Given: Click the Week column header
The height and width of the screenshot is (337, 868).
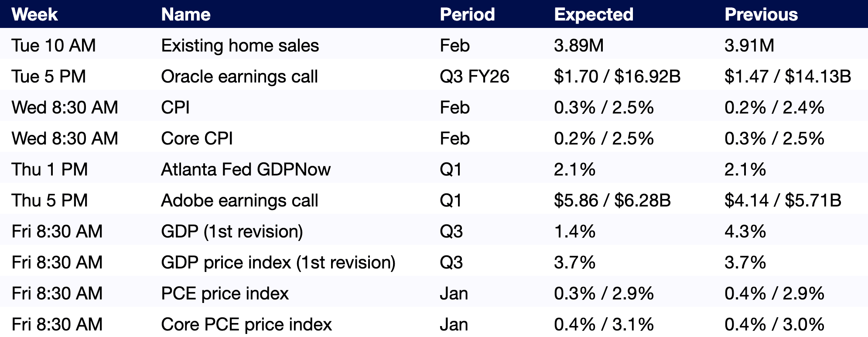Looking at the screenshot, I should coord(34,14).
